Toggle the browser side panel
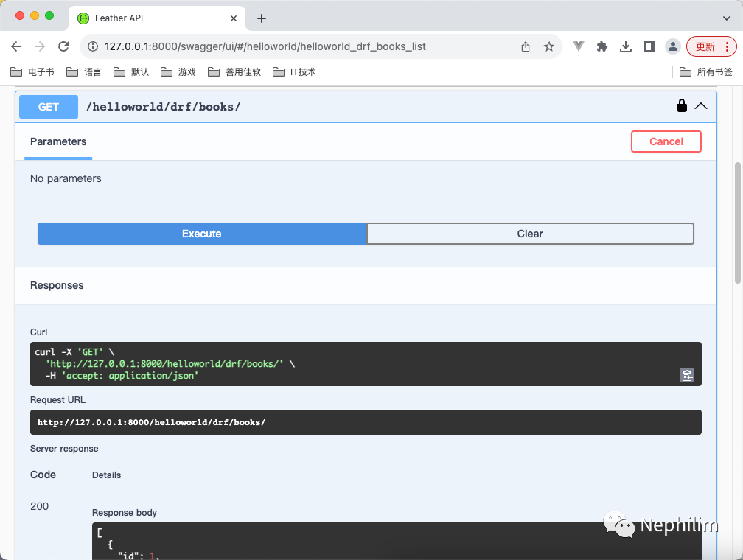This screenshot has width=743, height=560. coord(649,46)
